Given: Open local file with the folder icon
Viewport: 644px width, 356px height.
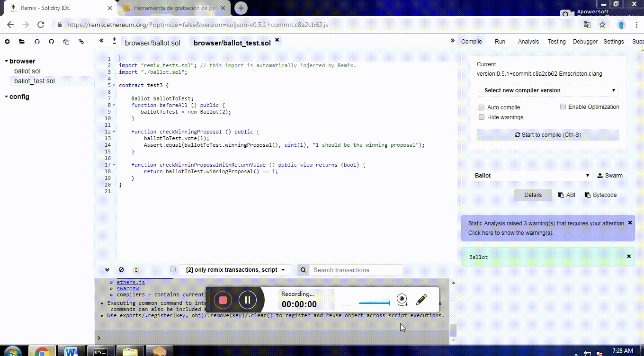Looking at the screenshot, I should pyautogui.click(x=22, y=42).
